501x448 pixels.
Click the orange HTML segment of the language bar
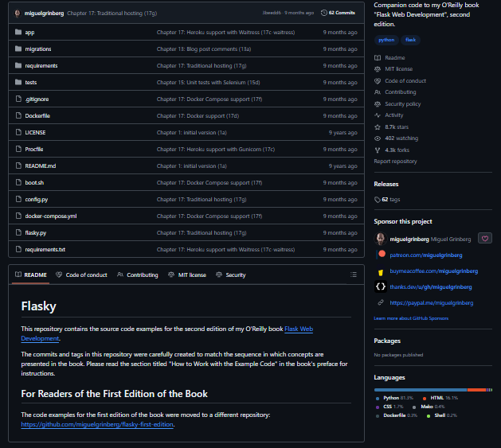coord(476,390)
